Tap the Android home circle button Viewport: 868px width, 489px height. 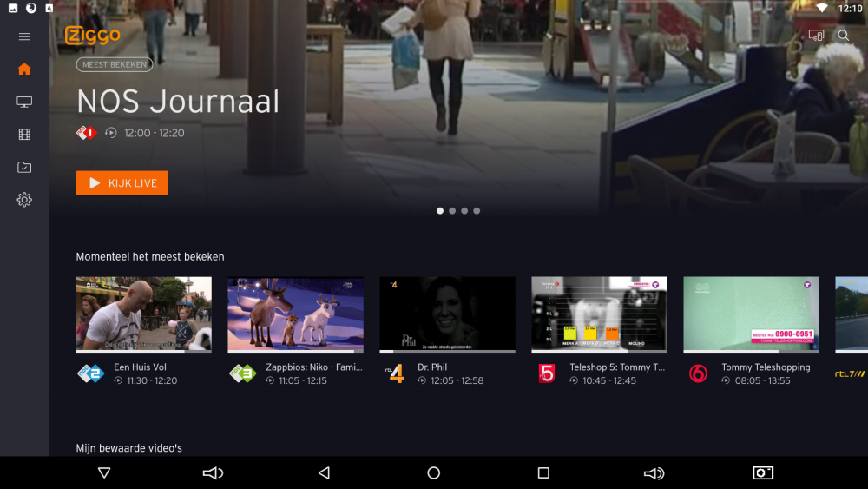(433, 473)
